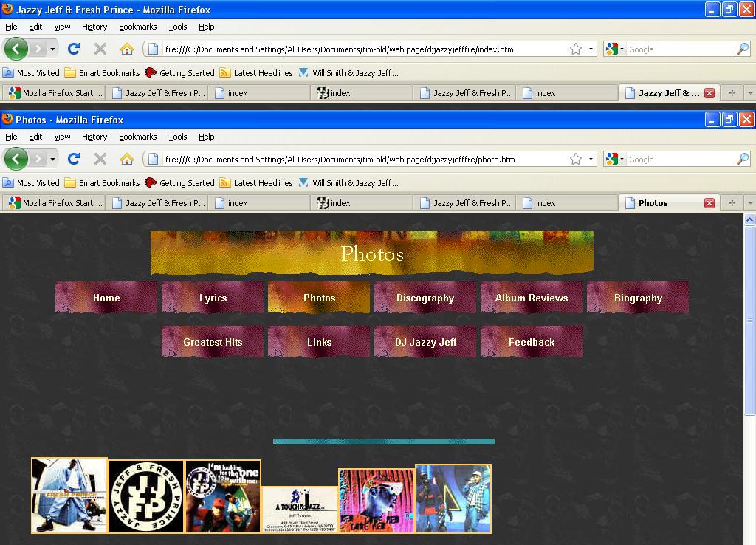
Task: Open Links page button
Action: 319,341
